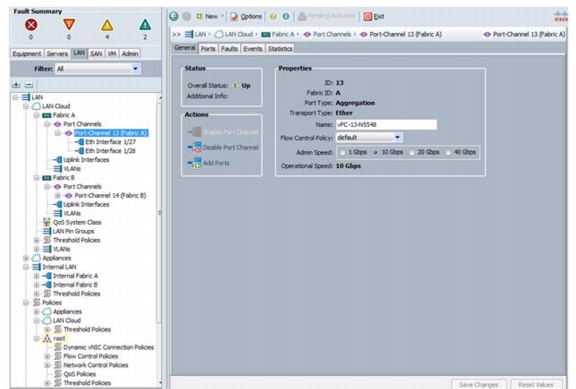Click the warning faults green triangle icon

click(x=145, y=25)
